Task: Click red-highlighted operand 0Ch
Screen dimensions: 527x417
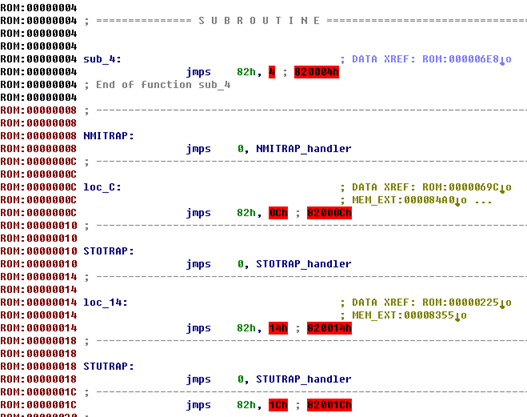Action: click(278, 213)
